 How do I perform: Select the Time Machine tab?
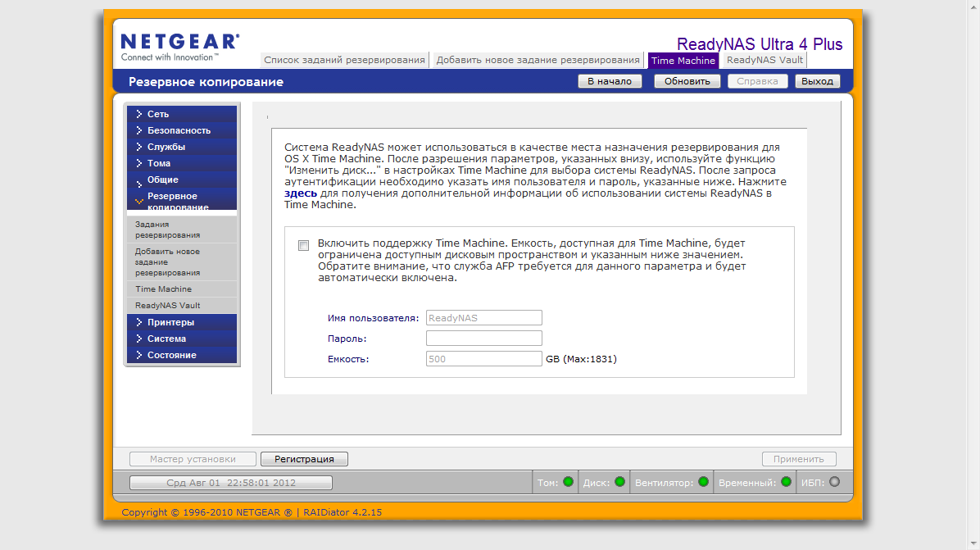(683, 61)
